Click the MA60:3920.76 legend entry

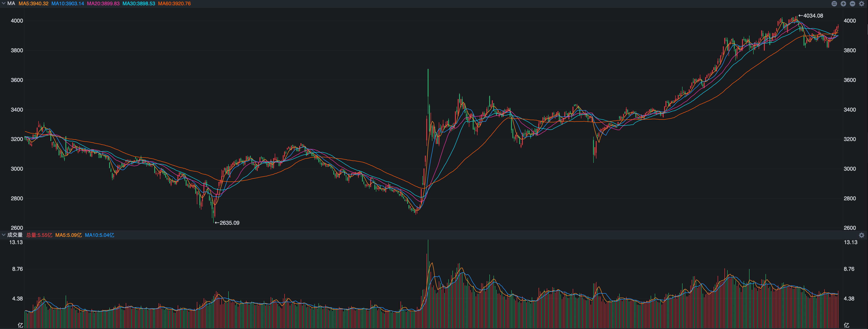[174, 4]
